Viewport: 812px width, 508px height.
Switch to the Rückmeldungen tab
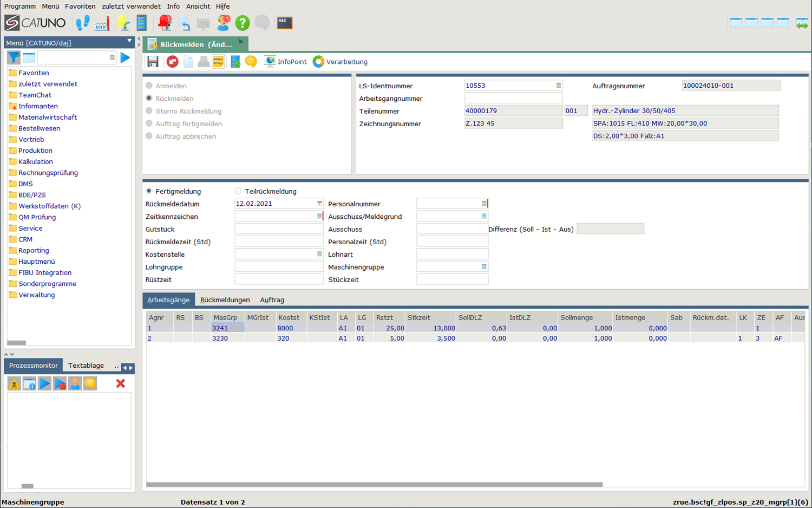tap(225, 300)
